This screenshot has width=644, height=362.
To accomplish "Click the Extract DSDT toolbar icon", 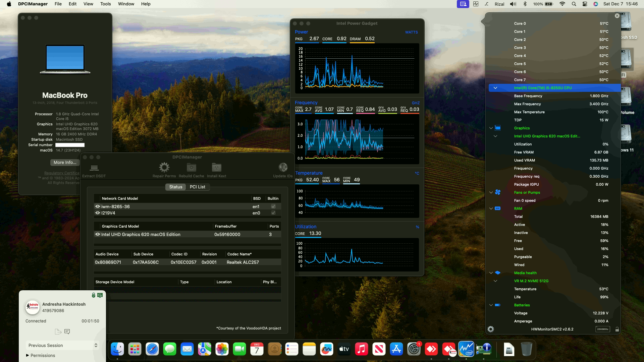I will point(94,167).
